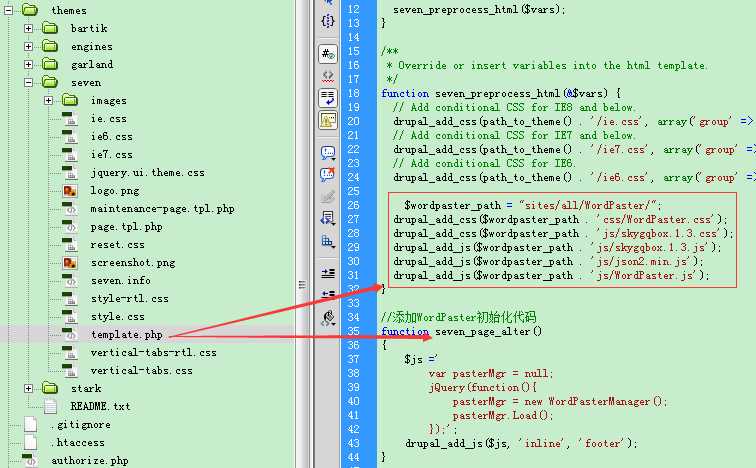756x468 pixels.
Task: Select the bartik folder label
Action: [89, 28]
